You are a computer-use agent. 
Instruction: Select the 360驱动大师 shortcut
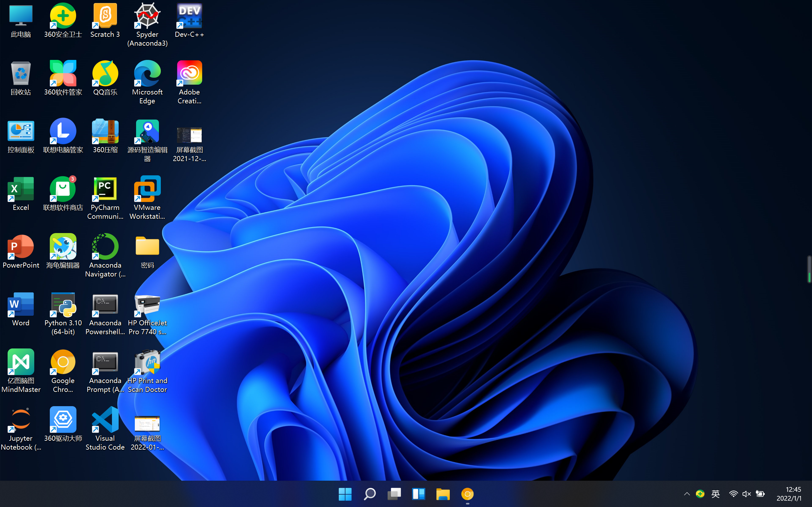(x=63, y=425)
